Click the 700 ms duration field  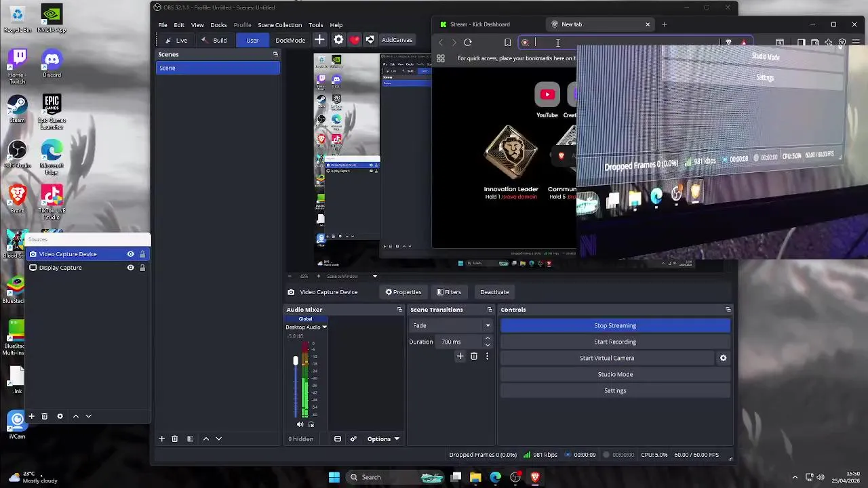click(x=458, y=342)
